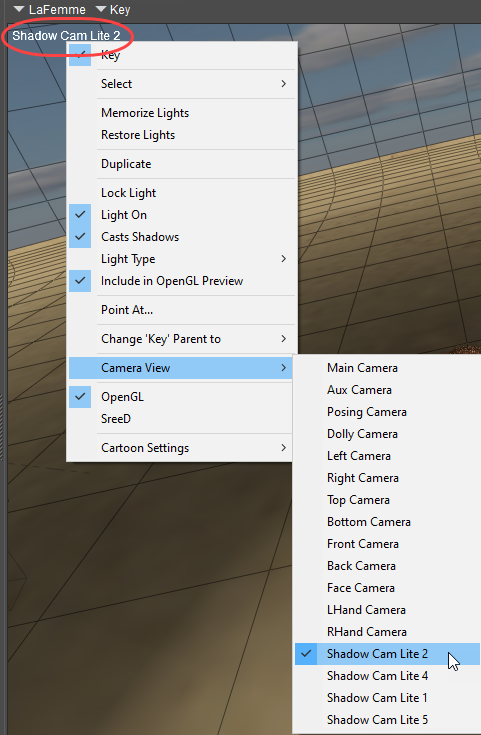Switch view to Main Camera

point(362,368)
